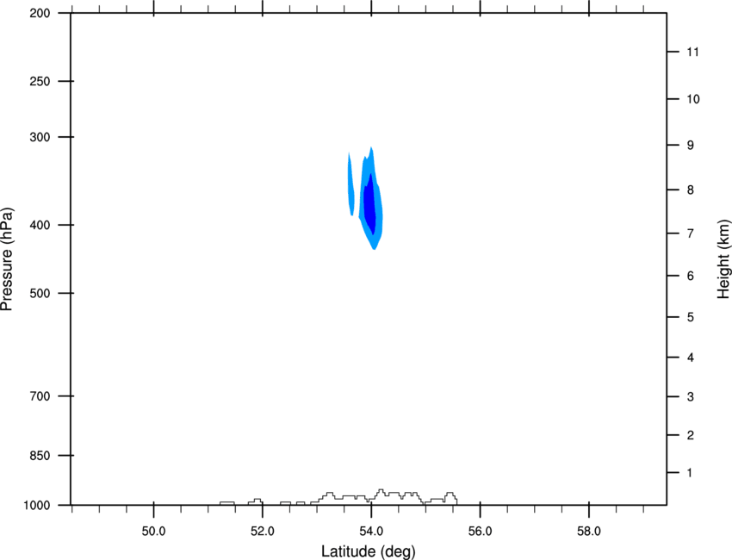Click the 9 km height label
Image resolution: width=732 pixels, height=560 pixels.
690,146
